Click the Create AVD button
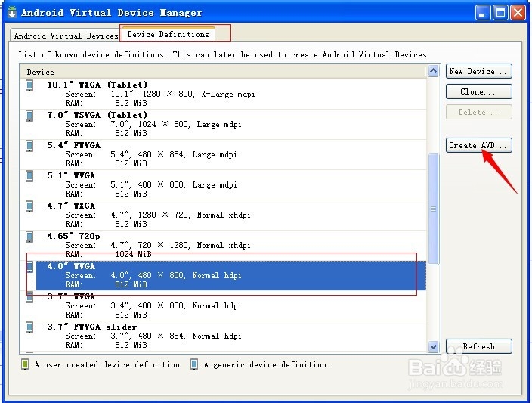This screenshot has height=403, width=532. coord(479,145)
